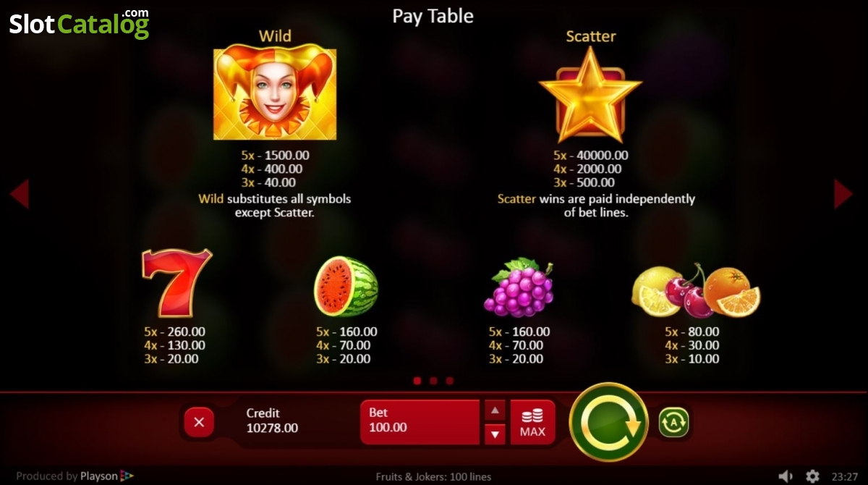Click the Bet 100.00 field
The width and height of the screenshot is (868, 485).
pyautogui.click(x=420, y=422)
